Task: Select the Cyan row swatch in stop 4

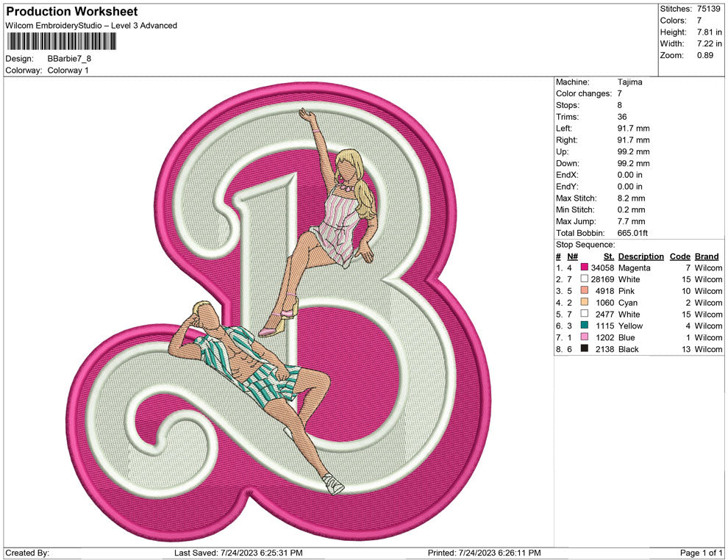Action: [585, 303]
